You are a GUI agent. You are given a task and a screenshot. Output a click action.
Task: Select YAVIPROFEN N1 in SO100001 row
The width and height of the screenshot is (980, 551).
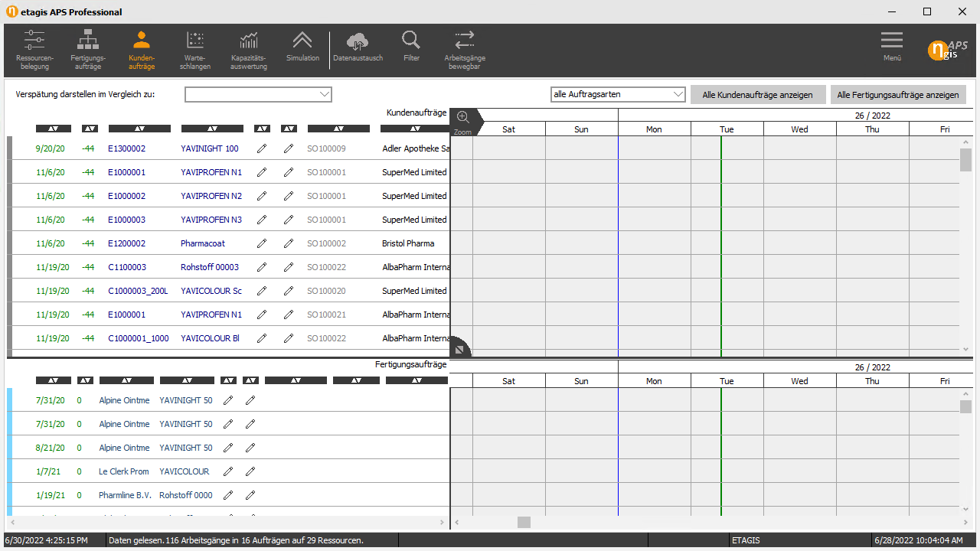pos(211,172)
